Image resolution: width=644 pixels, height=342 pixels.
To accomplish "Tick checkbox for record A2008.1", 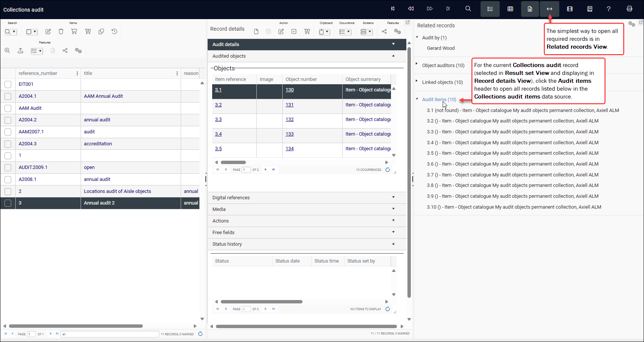I will (x=8, y=179).
